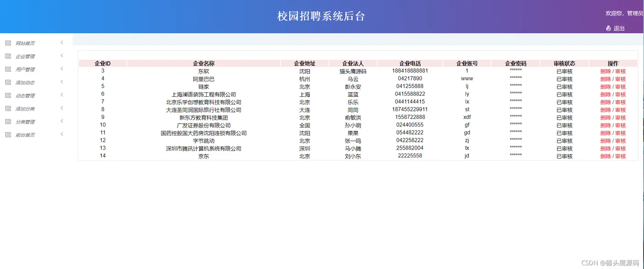Click the 动态管理 sidebar list icon
The width and height of the screenshot is (644, 269).
coord(8,95)
